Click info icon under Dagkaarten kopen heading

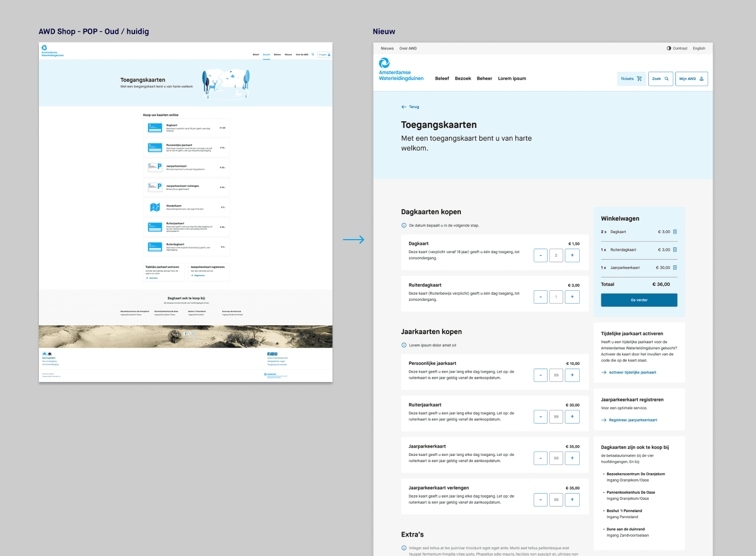(x=404, y=225)
